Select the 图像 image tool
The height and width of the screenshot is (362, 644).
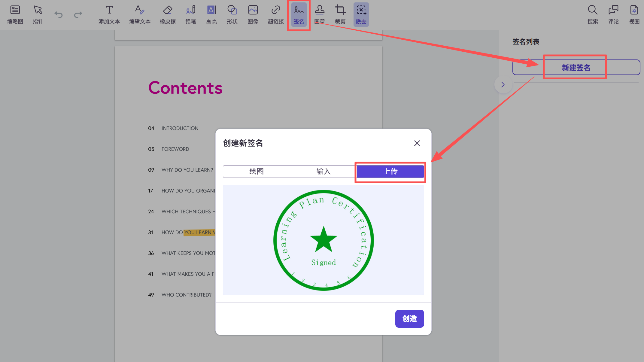click(253, 14)
